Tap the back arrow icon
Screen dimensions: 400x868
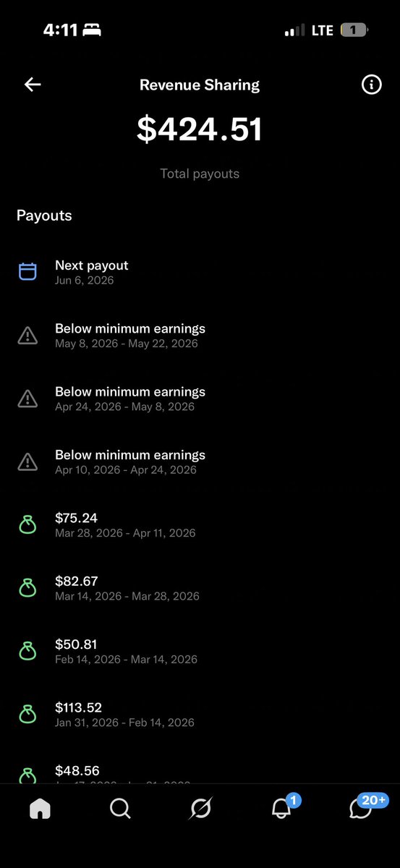click(33, 85)
